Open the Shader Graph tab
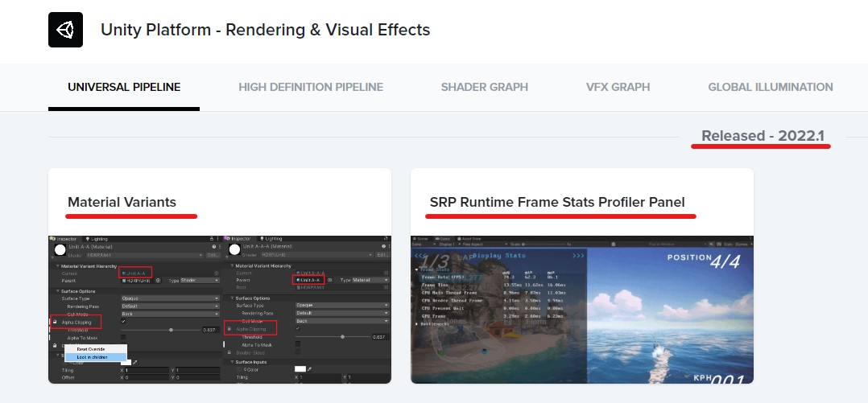The image size is (868, 403). coord(484,87)
